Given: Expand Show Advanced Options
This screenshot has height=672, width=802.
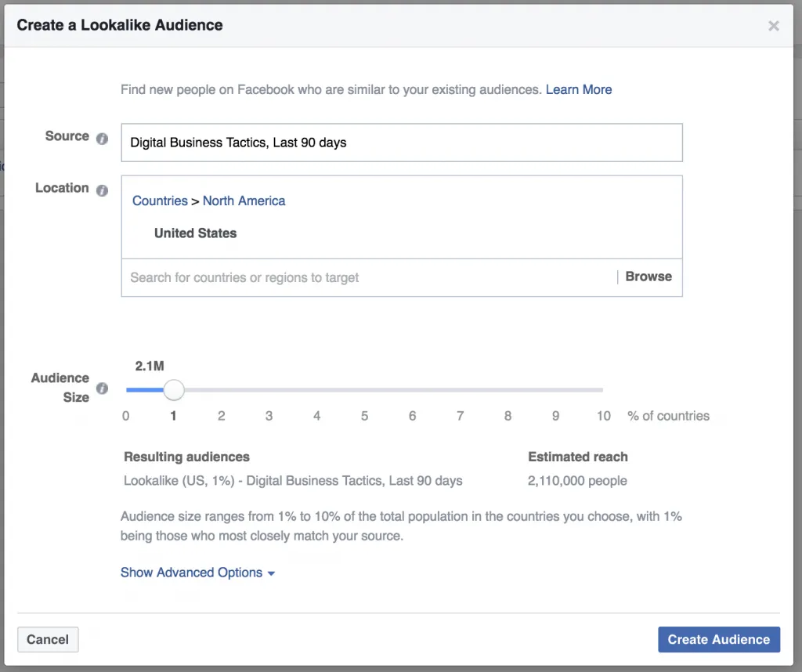Looking at the screenshot, I should click(x=197, y=573).
